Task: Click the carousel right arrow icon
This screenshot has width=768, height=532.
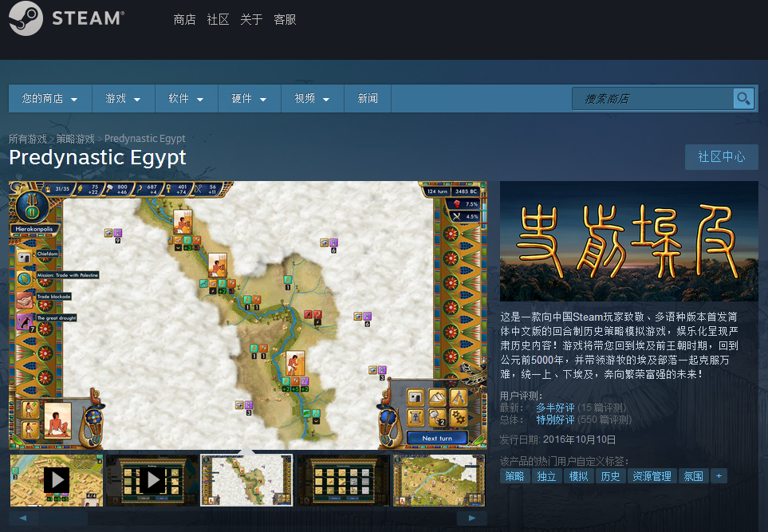Action: [471, 518]
